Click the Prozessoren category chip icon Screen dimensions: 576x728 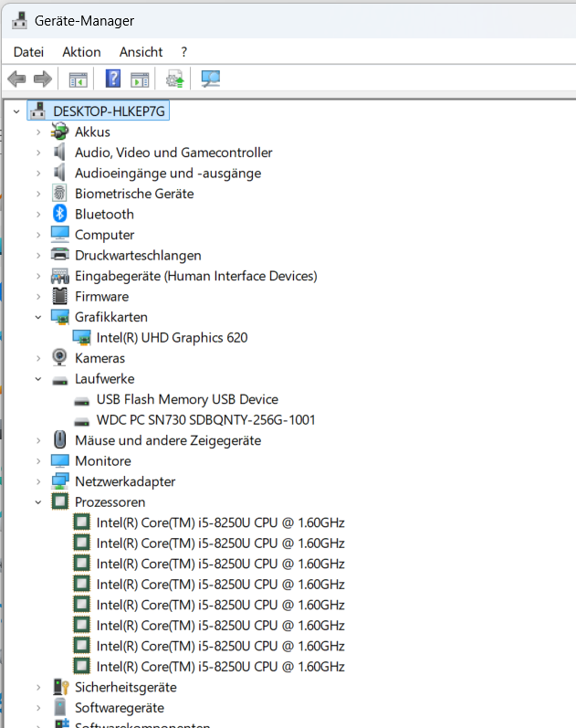click(60, 501)
